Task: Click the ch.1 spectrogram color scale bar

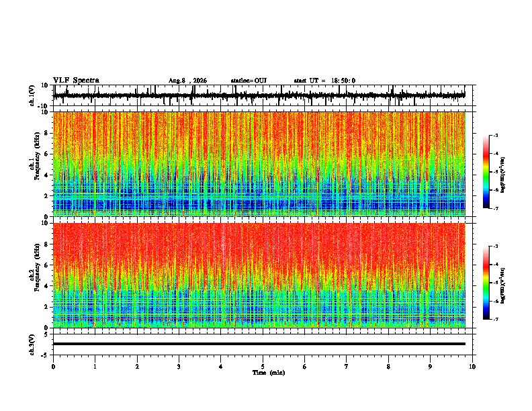Action: click(486, 171)
